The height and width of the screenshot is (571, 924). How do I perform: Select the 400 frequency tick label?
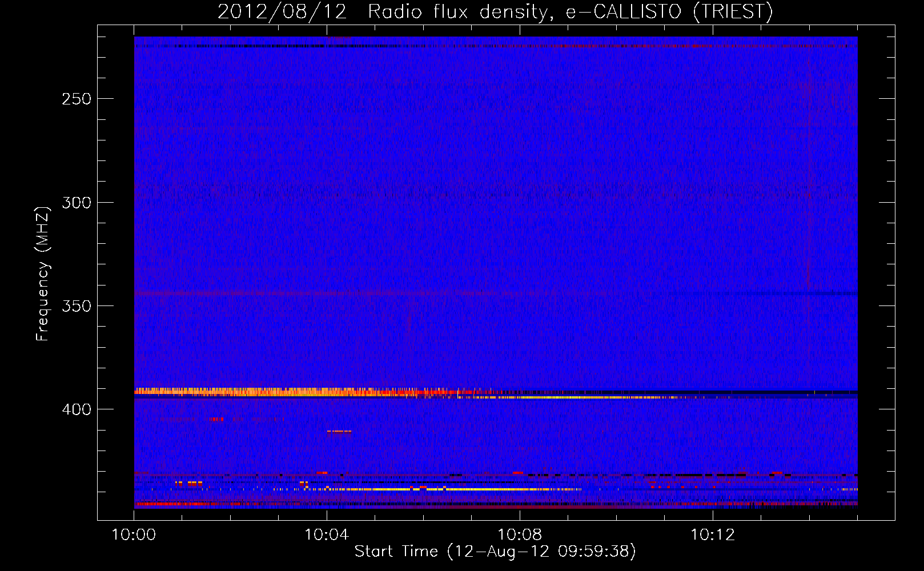77,409
